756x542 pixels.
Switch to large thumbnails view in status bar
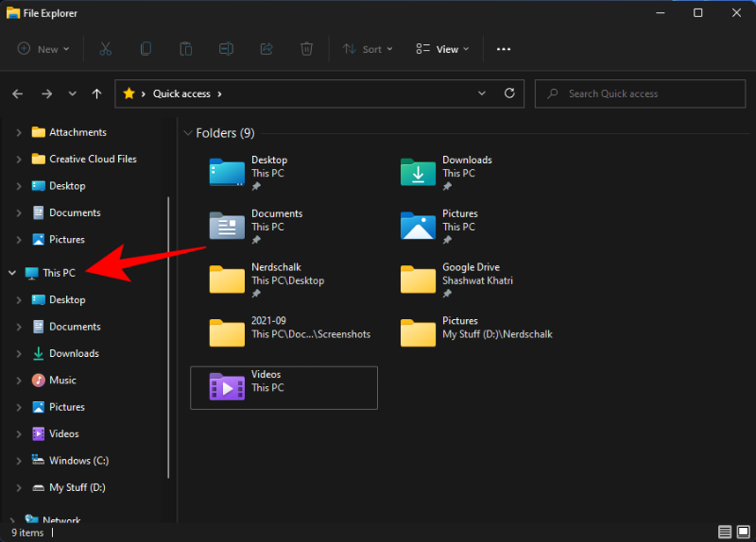(x=743, y=533)
